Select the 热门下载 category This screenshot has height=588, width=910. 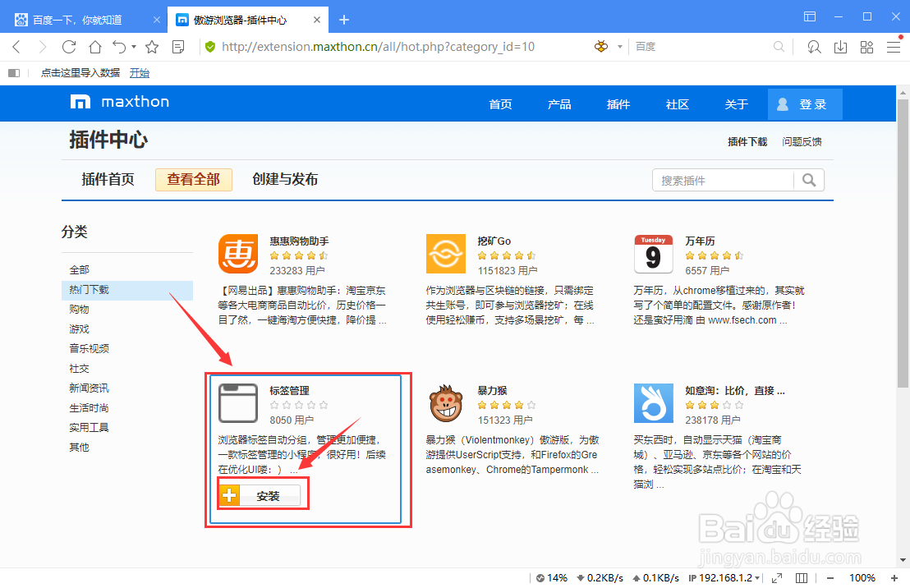(127, 290)
